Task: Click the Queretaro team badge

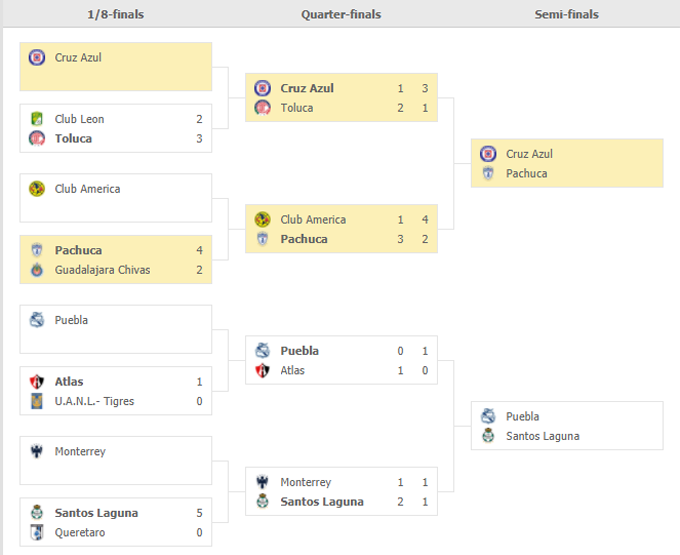Action: (37, 532)
